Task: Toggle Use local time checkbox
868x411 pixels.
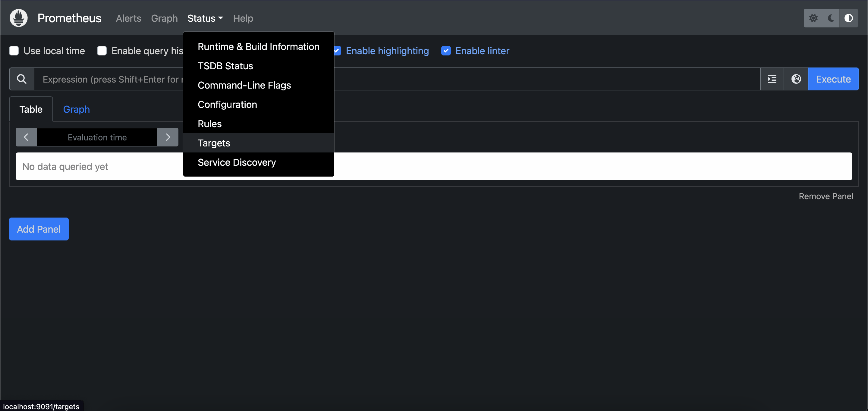Action: pyautogui.click(x=14, y=50)
